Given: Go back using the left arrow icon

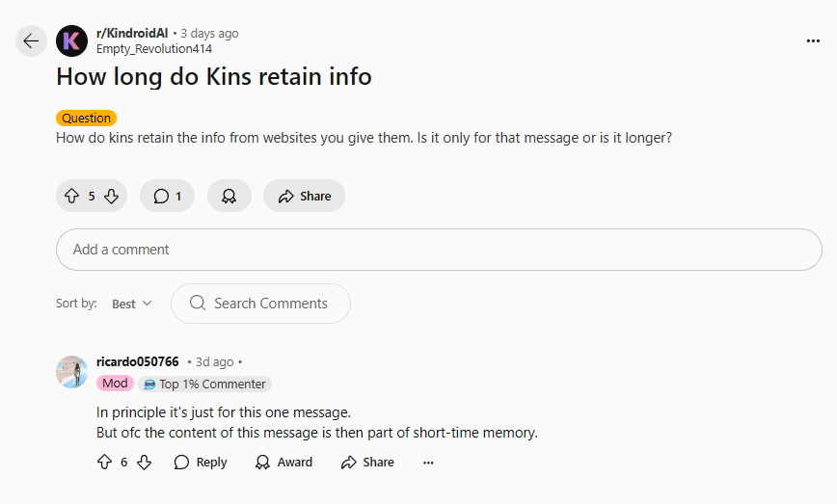Looking at the screenshot, I should click(x=31, y=41).
